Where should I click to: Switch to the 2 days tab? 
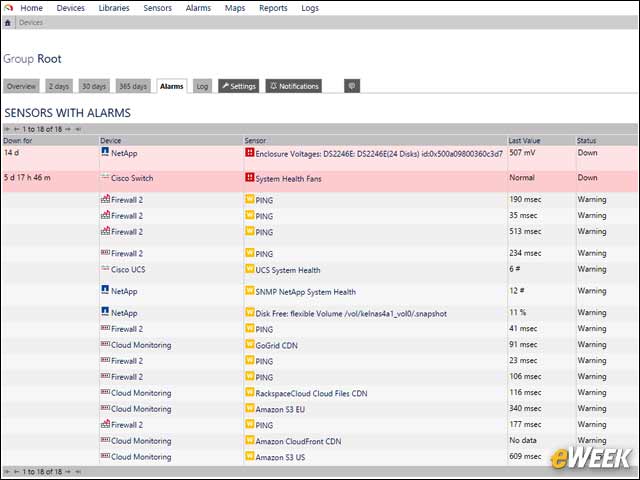(59, 86)
